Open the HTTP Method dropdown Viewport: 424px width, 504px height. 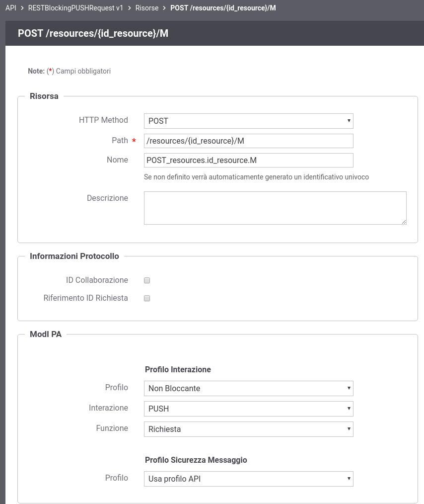[248, 121]
